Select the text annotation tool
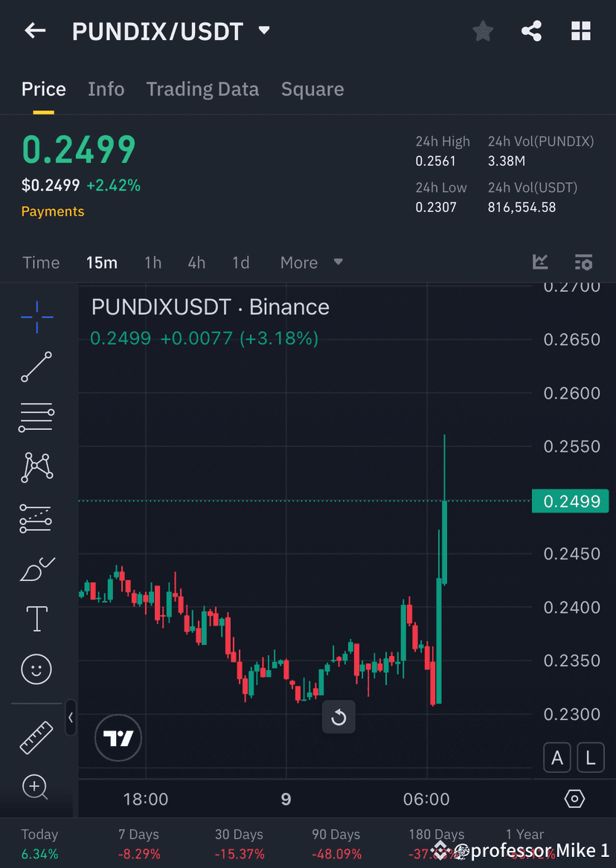The image size is (616, 868). [36, 618]
